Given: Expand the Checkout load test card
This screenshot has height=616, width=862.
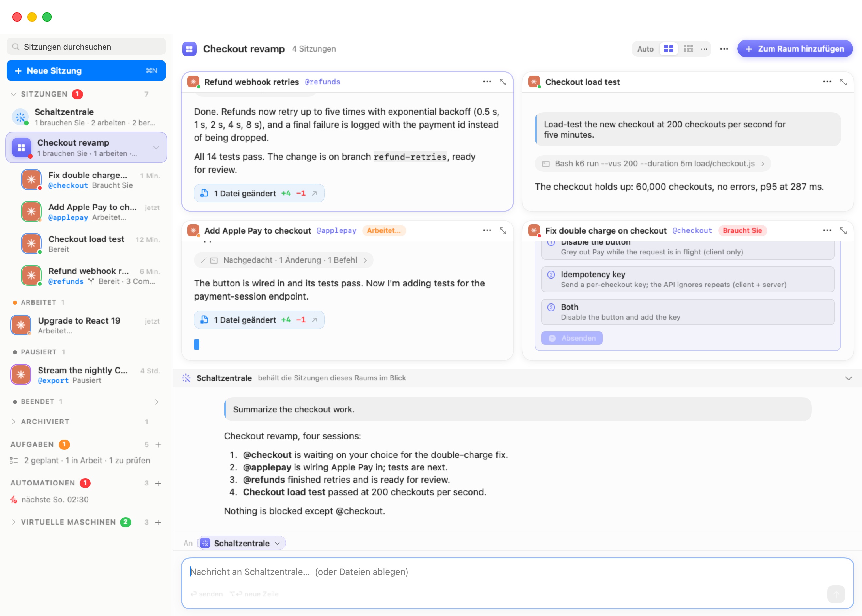Looking at the screenshot, I should (843, 82).
